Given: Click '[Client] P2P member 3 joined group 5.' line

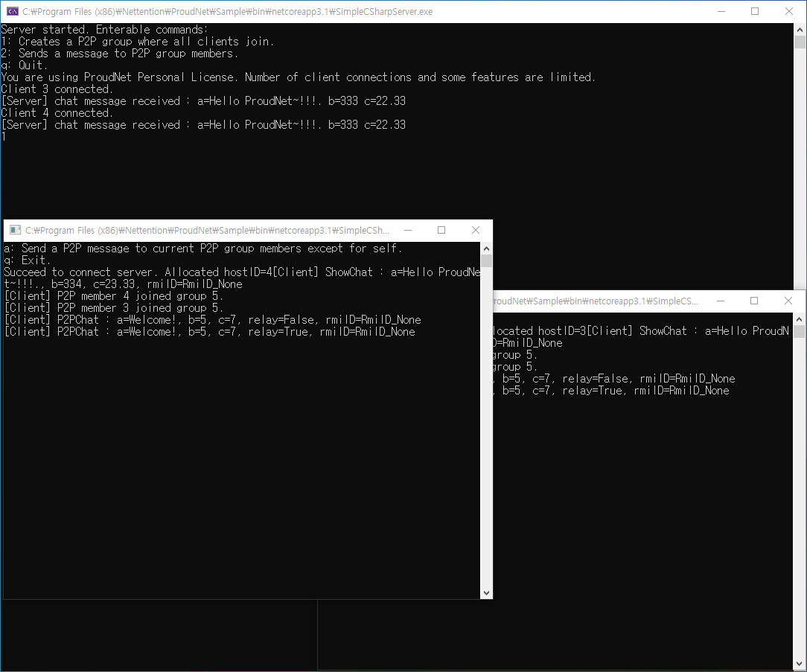Looking at the screenshot, I should coord(114,307).
